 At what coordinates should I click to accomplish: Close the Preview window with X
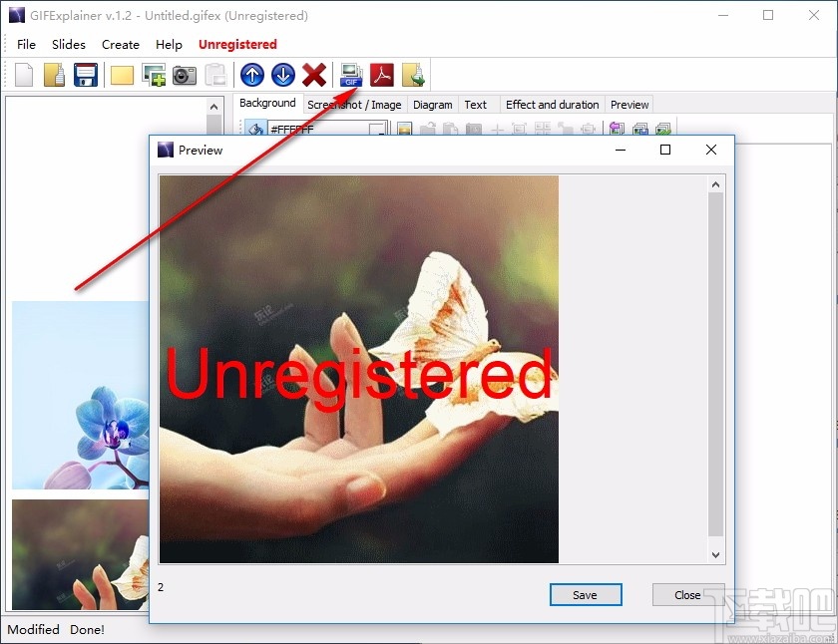[711, 151]
